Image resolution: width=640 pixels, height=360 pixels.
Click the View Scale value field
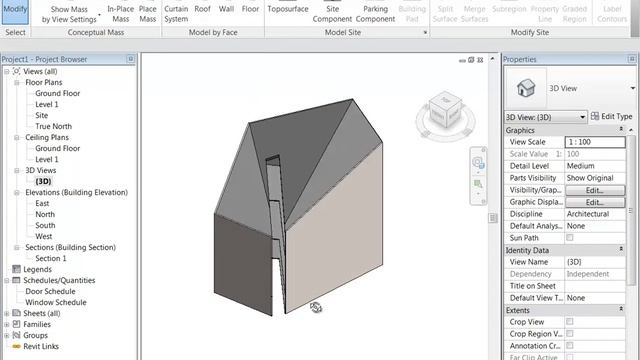click(595, 142)
